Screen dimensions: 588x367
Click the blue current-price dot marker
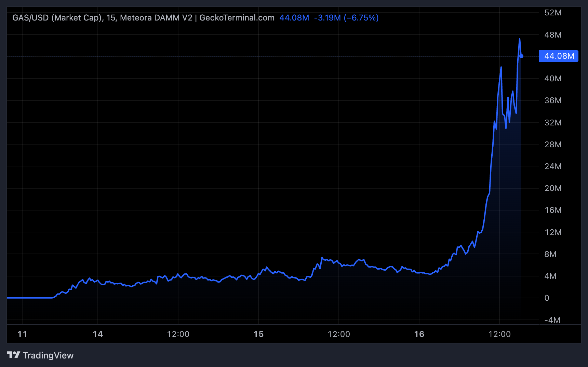pos(521,55)
